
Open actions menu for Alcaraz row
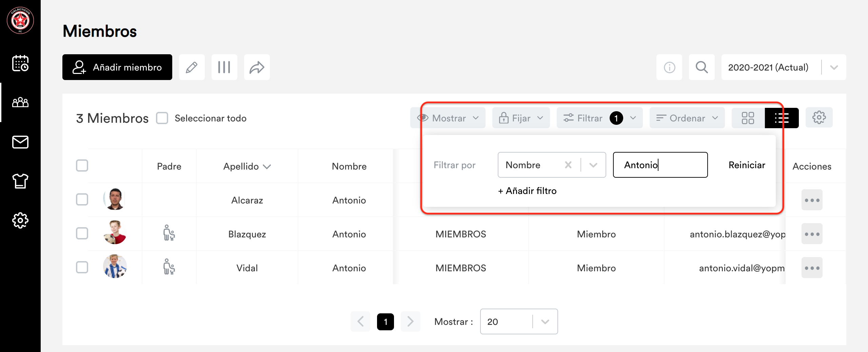[x=812, y=200]
